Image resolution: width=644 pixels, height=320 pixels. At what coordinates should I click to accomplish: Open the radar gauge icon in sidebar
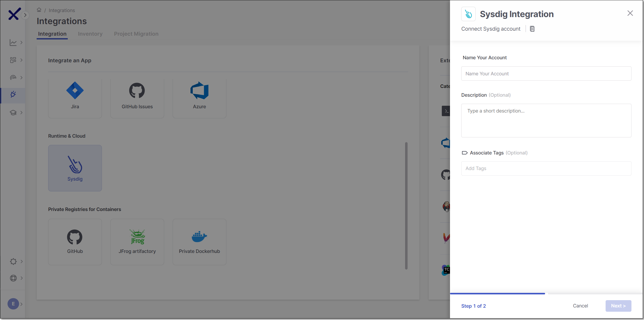pyautogui.click(x=13, y=78)
